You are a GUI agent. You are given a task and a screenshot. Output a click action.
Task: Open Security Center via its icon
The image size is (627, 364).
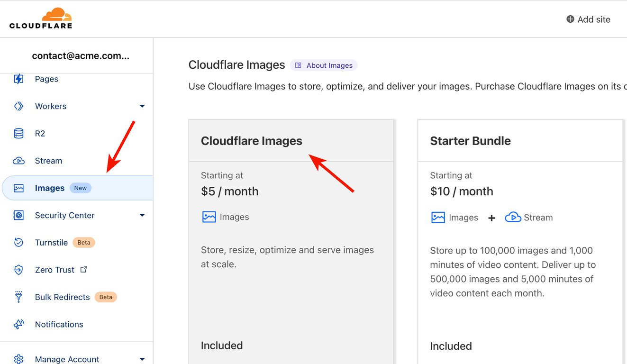point(18,215)
